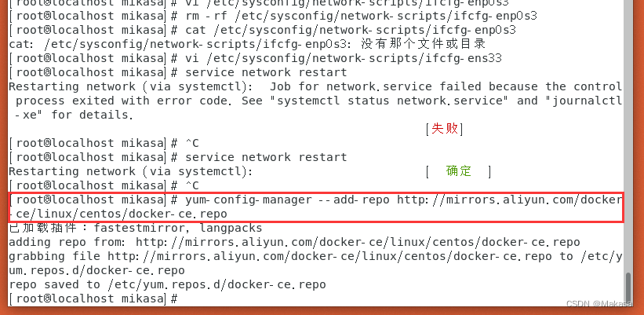Viewport: 644px width, 315px height.
Task: Click the first 'service network restart' command
Action: (x=266, y=73)
